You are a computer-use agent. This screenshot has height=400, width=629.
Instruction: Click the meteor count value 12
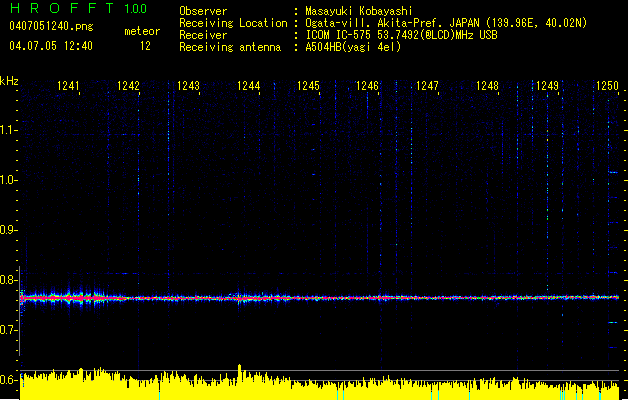(145, 46)
